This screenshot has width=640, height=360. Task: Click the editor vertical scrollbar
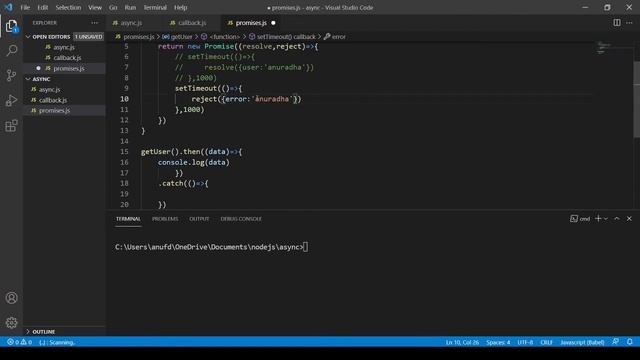pos(637,100)
